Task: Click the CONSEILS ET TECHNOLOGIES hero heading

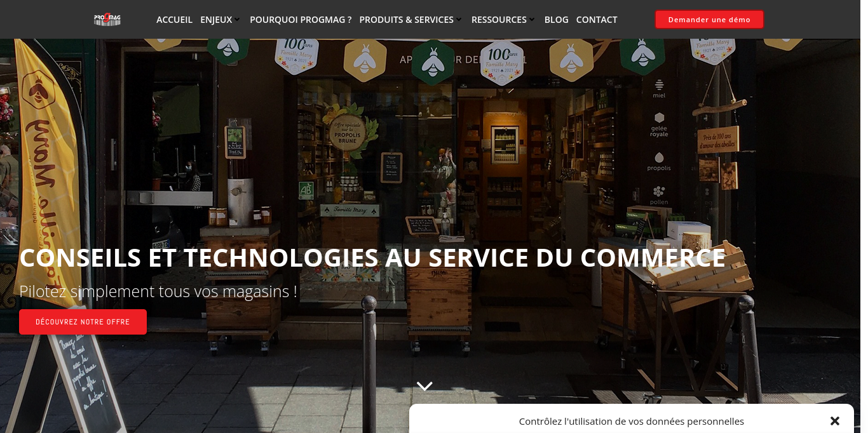Action: (x=372, y=257)
